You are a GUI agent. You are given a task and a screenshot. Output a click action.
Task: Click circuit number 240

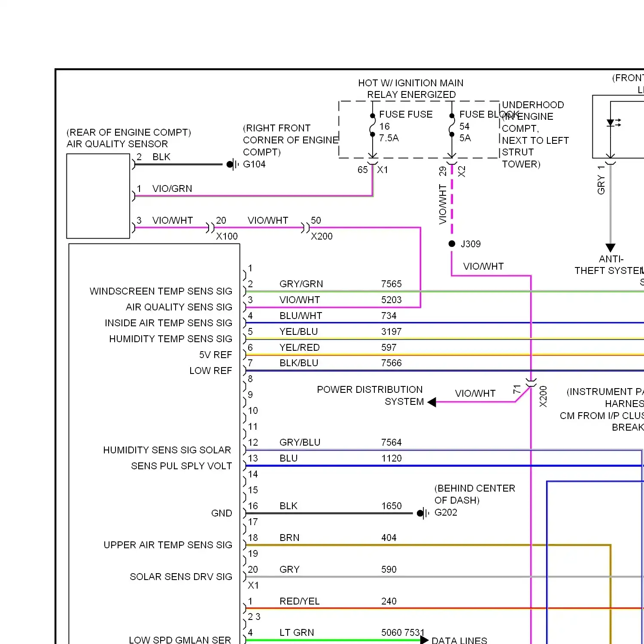pyautogui.click(x=389, y=601)
